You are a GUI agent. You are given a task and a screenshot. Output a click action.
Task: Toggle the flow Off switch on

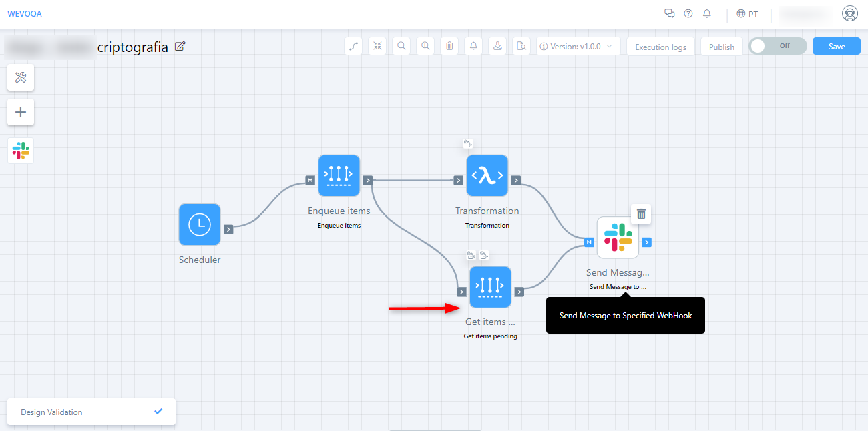click(x=777, y=46)
